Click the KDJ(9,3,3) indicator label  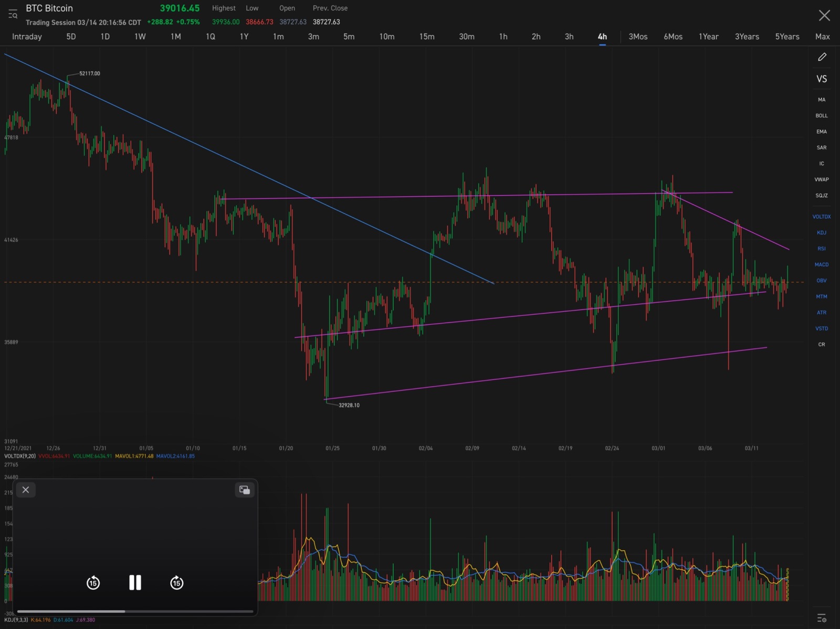click(16, 620)
